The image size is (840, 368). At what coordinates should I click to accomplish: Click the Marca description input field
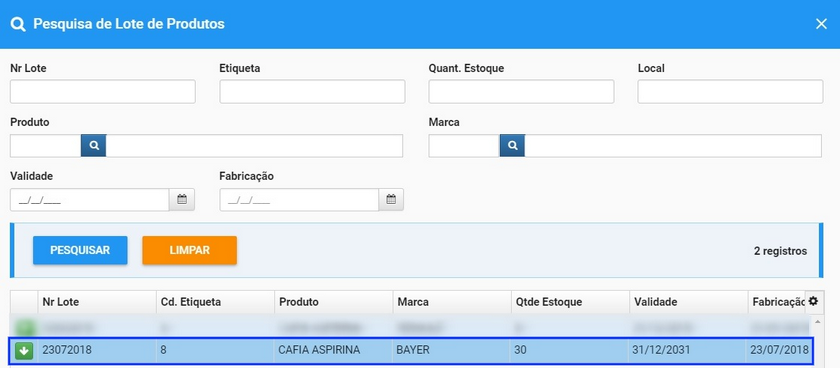673,146
